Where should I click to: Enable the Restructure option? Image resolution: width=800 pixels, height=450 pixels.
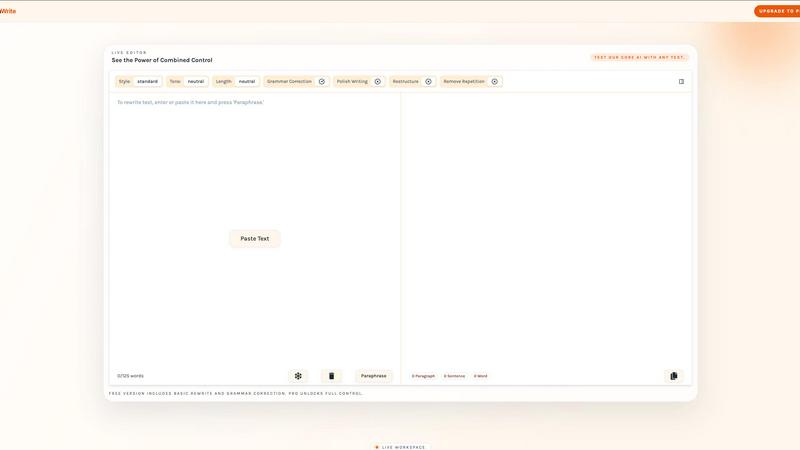click(406, 82)
